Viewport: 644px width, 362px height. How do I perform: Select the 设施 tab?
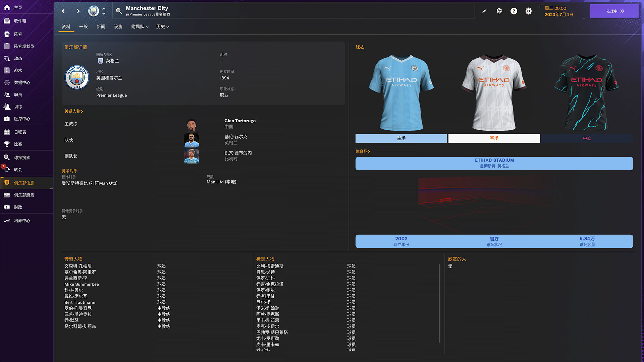(118, 26)
